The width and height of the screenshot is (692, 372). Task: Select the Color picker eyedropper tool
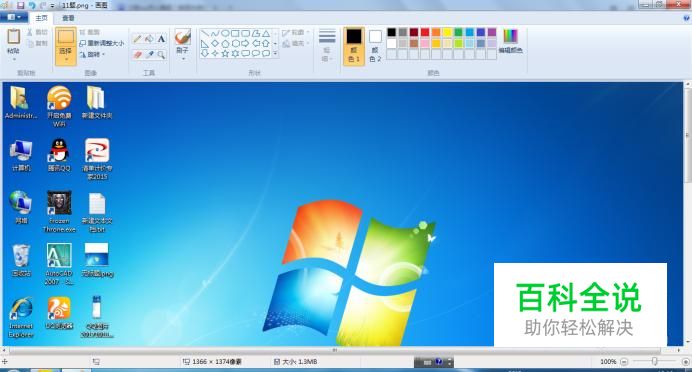pos(149,55)
